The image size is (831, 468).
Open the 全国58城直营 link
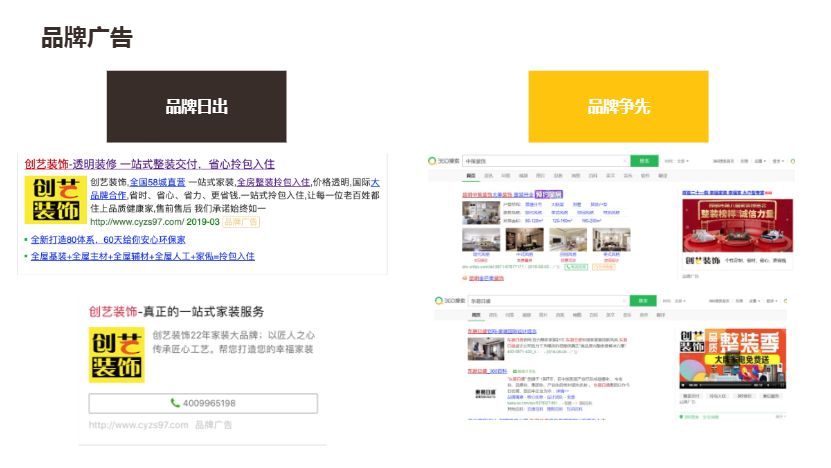(157, 182)
